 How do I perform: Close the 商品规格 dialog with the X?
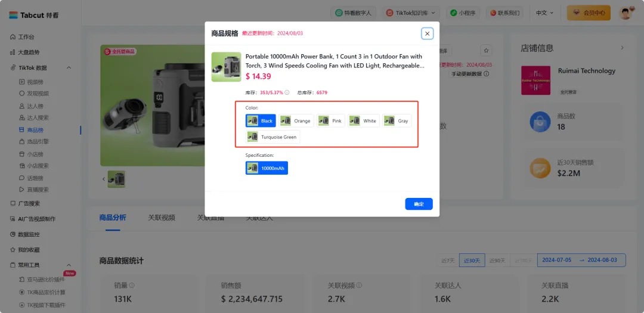point(427,33)
